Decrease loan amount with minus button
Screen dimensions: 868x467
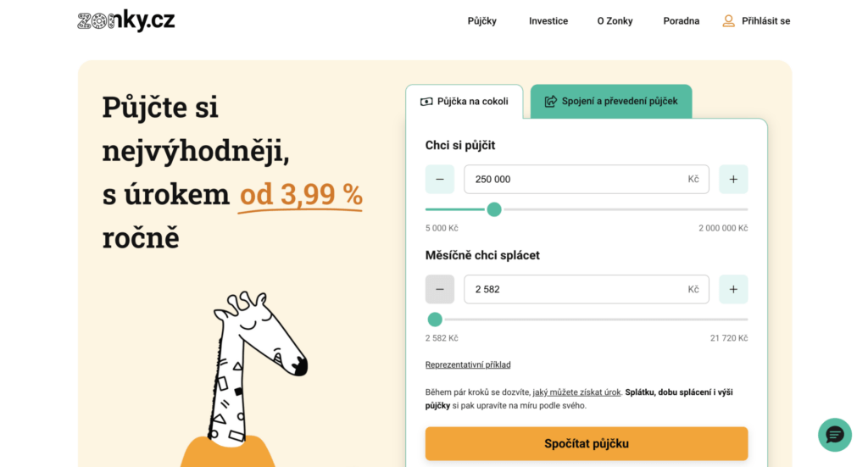(439, 180)
